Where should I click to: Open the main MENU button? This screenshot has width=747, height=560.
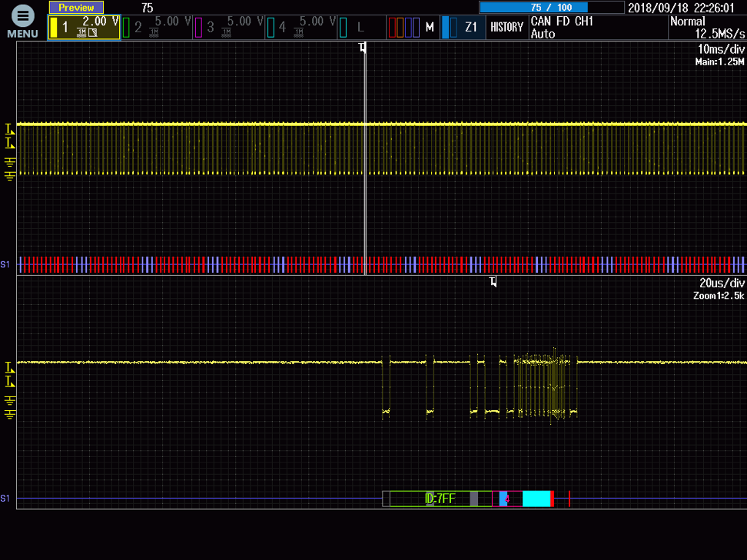coord(23,21)
